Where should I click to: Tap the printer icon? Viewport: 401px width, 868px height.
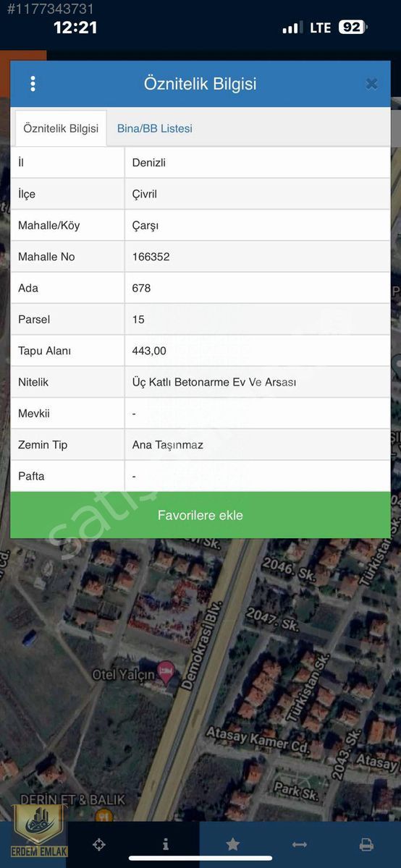point(366,844)
